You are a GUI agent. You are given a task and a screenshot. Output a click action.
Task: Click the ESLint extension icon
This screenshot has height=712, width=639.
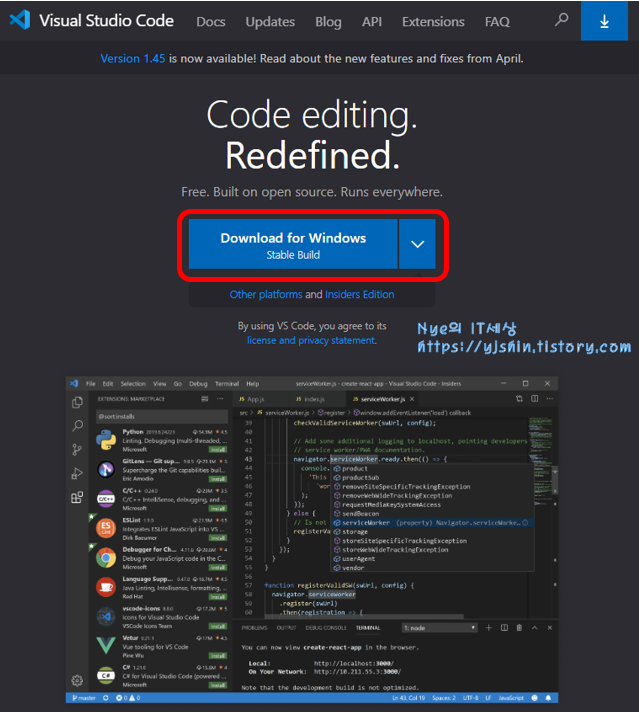point(106,528)
